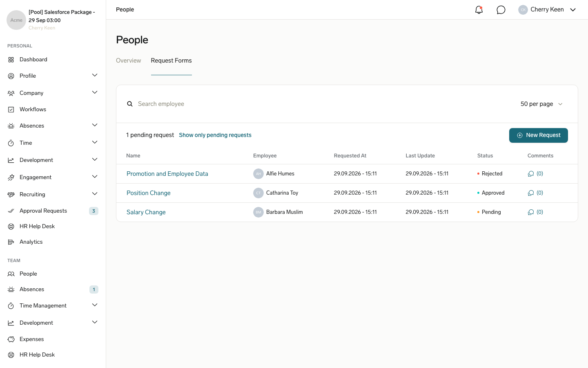This screenshot has width=588, height=368.
Task: Click the New Request button
Action: pyautogui.click(x=539, y=135)
